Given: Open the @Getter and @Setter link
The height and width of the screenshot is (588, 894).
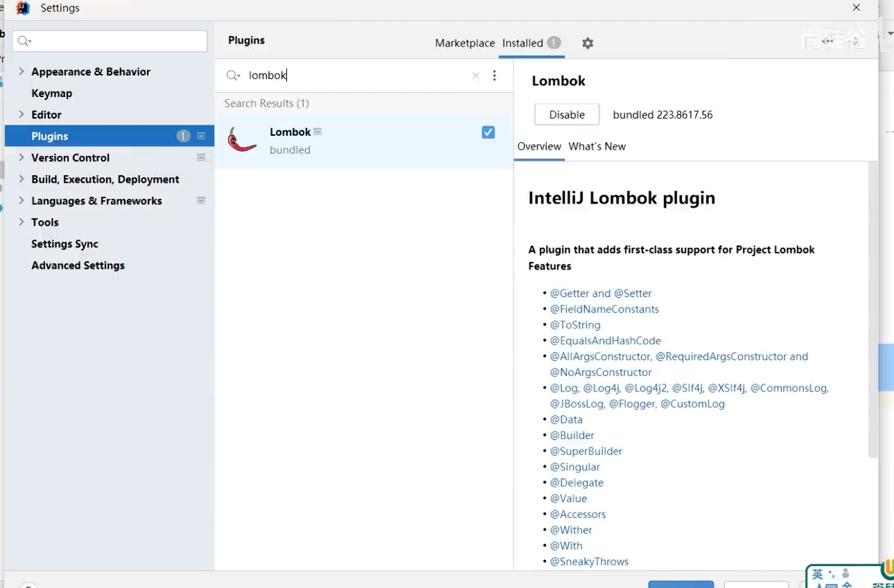Looking at the screenshot, I should coord(601,294).
